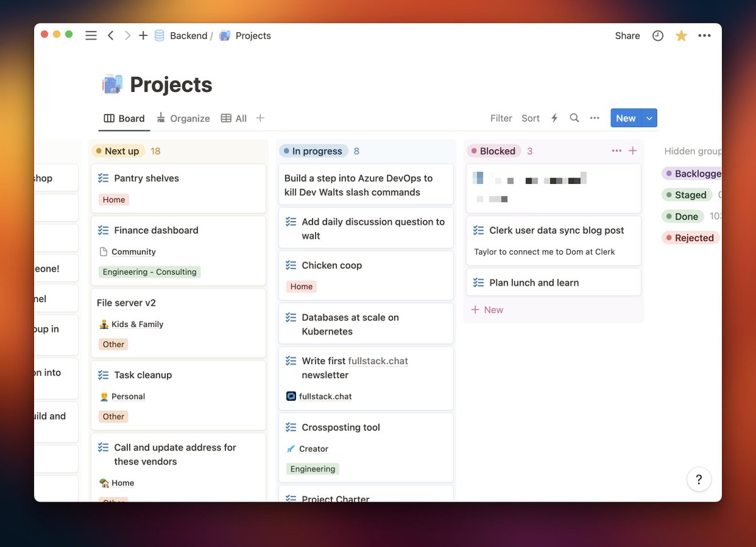
Task: Open Call and update address card
Action: click(x=178, y=467)
